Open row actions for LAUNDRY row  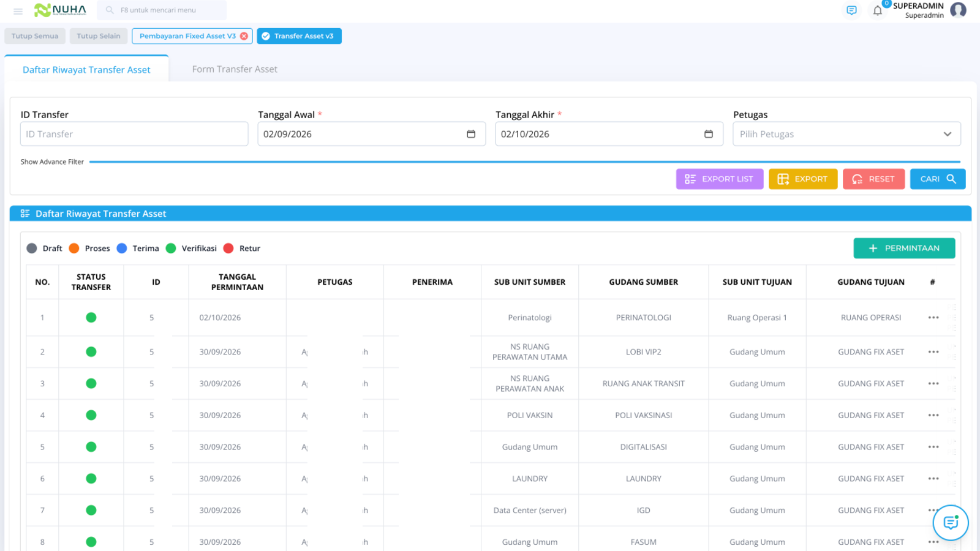coord(933,479)
